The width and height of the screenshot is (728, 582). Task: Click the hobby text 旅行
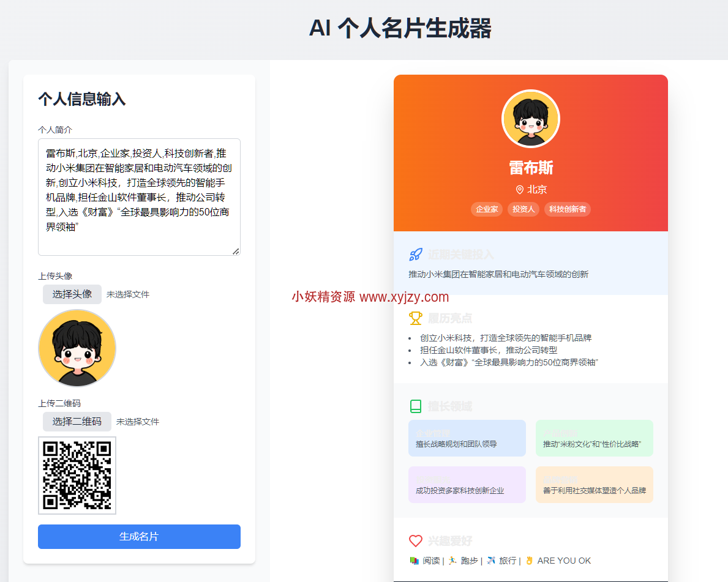508,561
